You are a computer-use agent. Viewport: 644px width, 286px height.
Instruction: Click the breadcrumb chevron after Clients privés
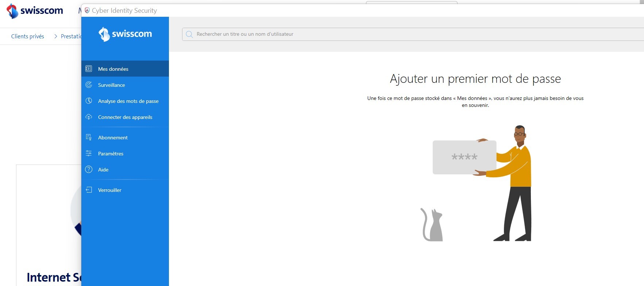point(55,36)
